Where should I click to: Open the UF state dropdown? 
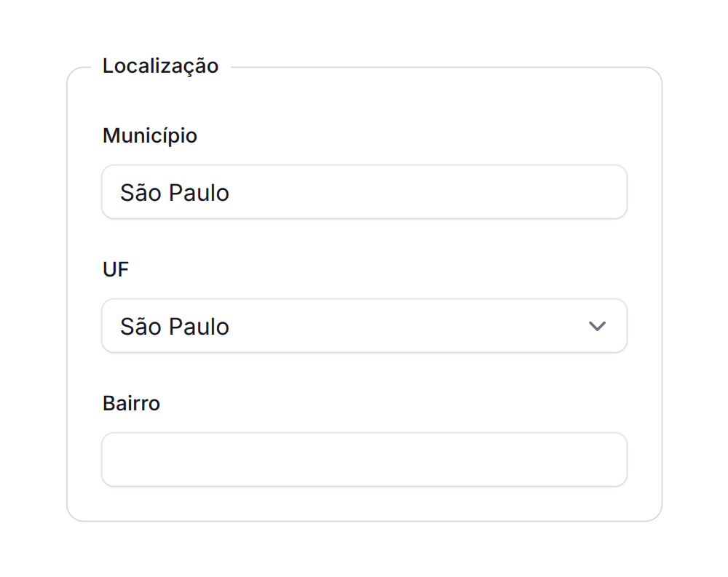[364, 327]
